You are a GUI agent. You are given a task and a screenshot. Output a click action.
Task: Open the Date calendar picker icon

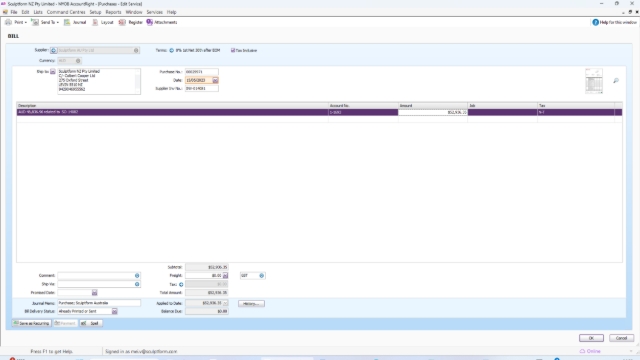[215, 80]
